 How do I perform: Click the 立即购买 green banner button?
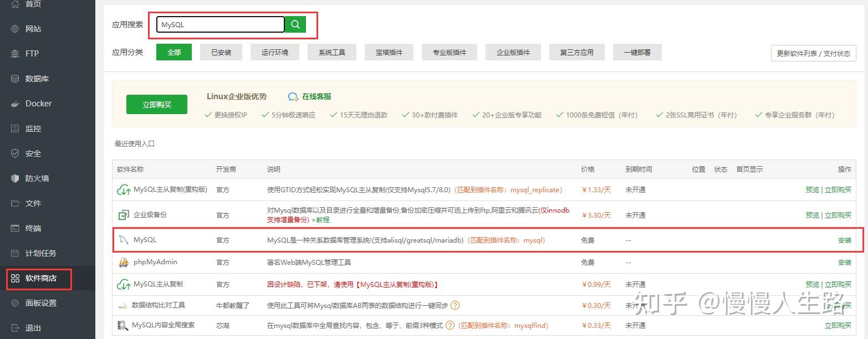click(x=157, y=104)
